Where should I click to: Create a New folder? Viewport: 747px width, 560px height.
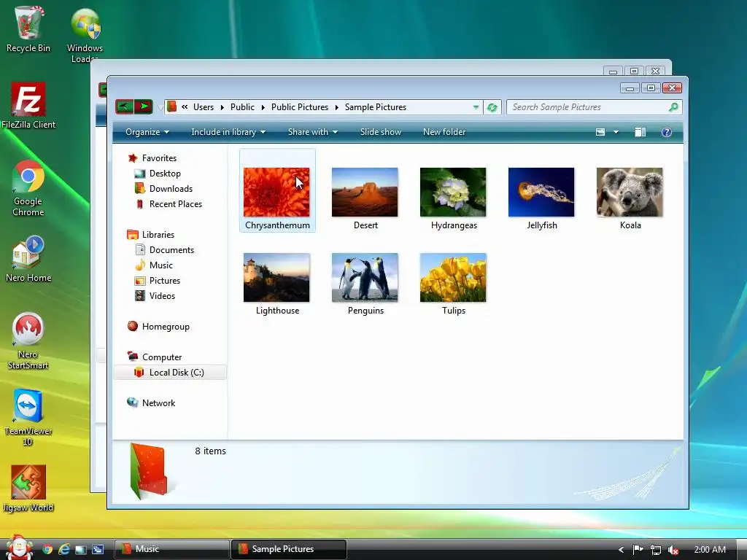[444, 132]
